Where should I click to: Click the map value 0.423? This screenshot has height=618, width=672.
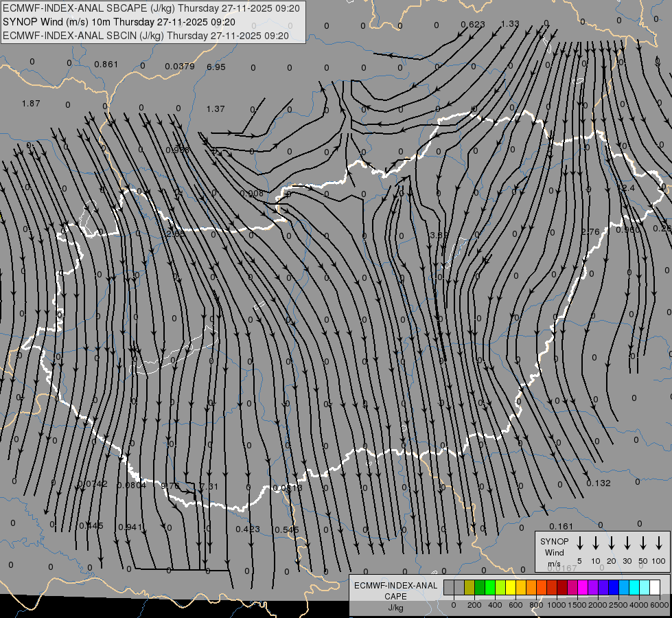point(248,529)
